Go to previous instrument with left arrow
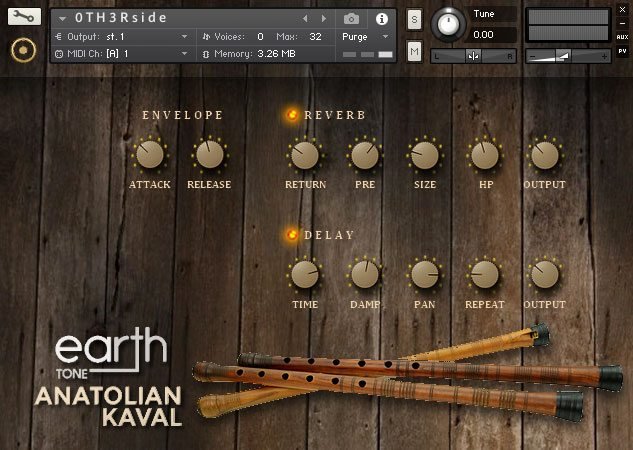 click(305, 18)
